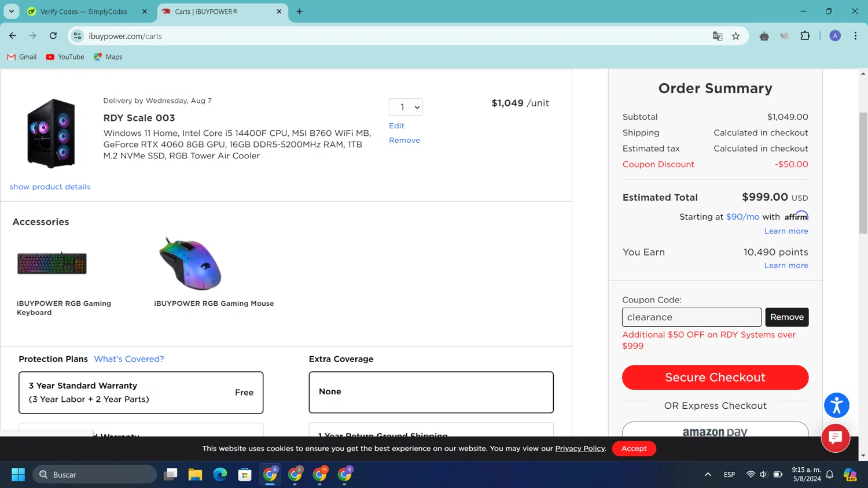
Task: Open a new browser tab
Action: (299, 12)
